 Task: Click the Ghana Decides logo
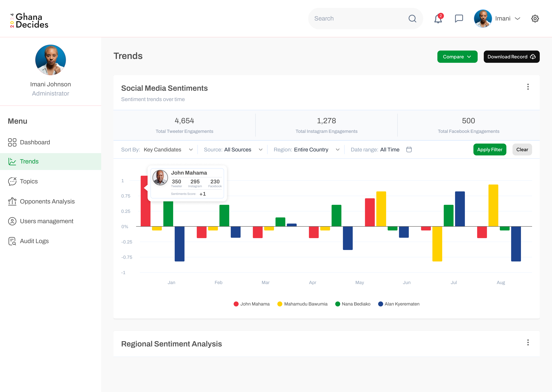(x=29, y=21)
